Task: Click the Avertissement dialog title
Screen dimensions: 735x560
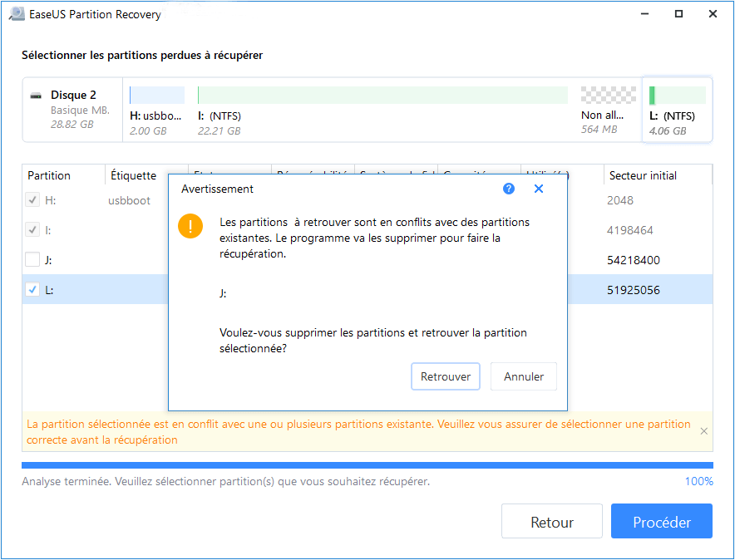Action: point(217,189)
